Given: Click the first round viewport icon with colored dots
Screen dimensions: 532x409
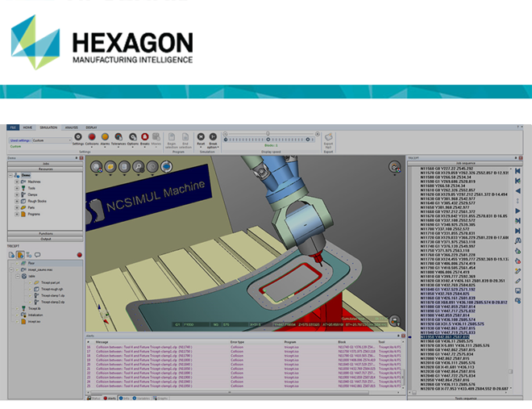Looking at the screenshot, I should coord(97,167).
